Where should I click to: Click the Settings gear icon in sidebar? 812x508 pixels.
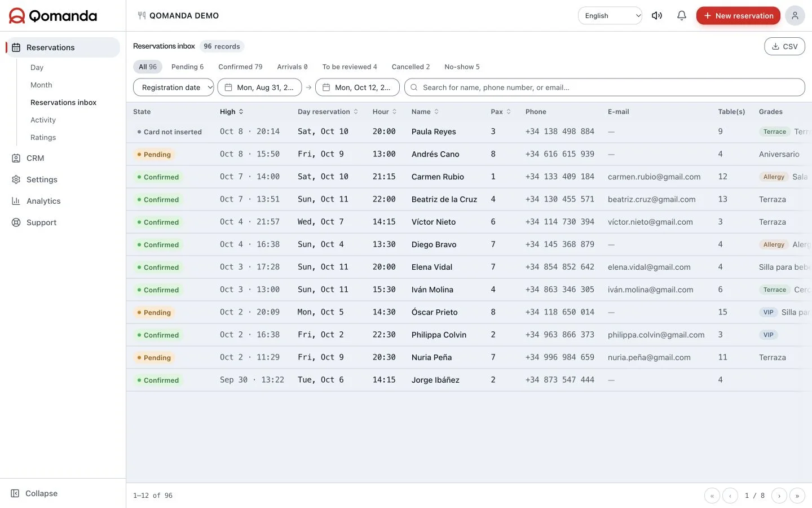pyautogui.click(x=16, y=179)
